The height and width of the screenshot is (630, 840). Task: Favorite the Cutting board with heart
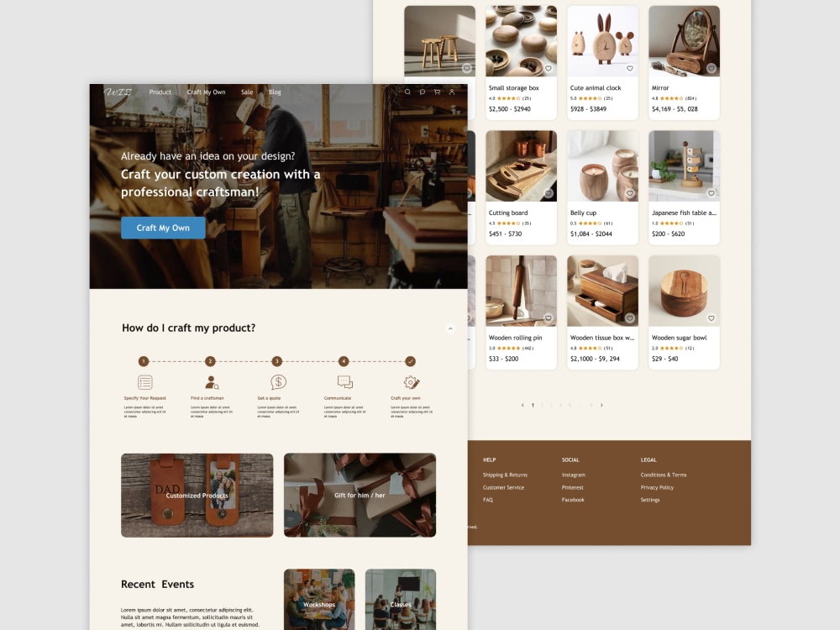(548, 193)
